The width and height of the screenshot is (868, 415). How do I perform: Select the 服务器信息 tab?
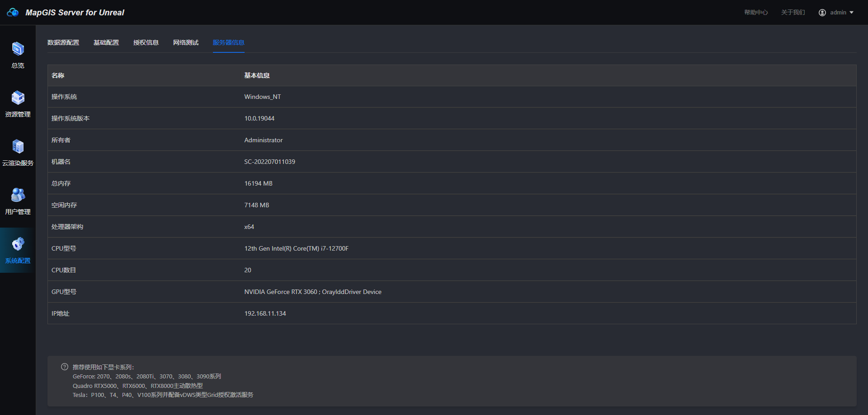point(229,42)
